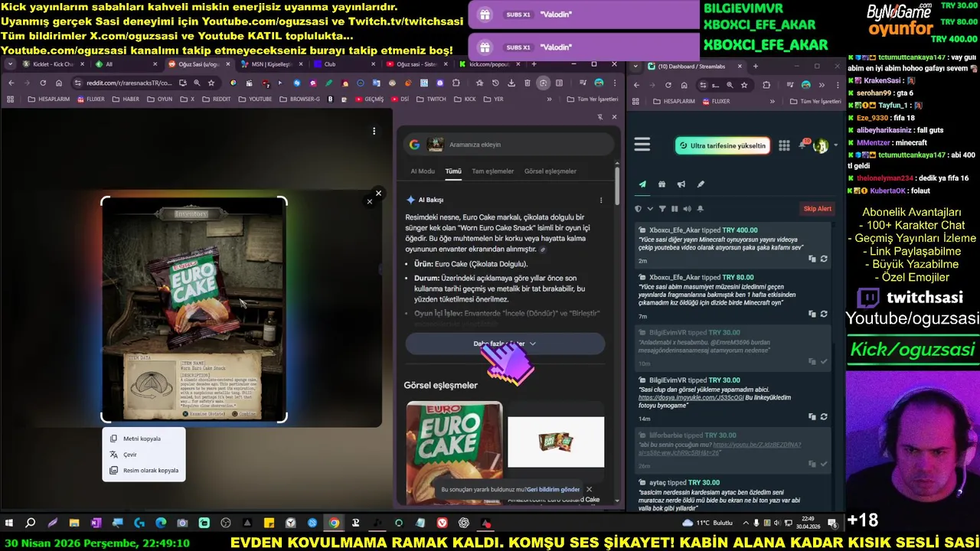Replay the TRY 400.00 tip alert
The height and width of the screenshot is (551, 980).
[824, 259]
